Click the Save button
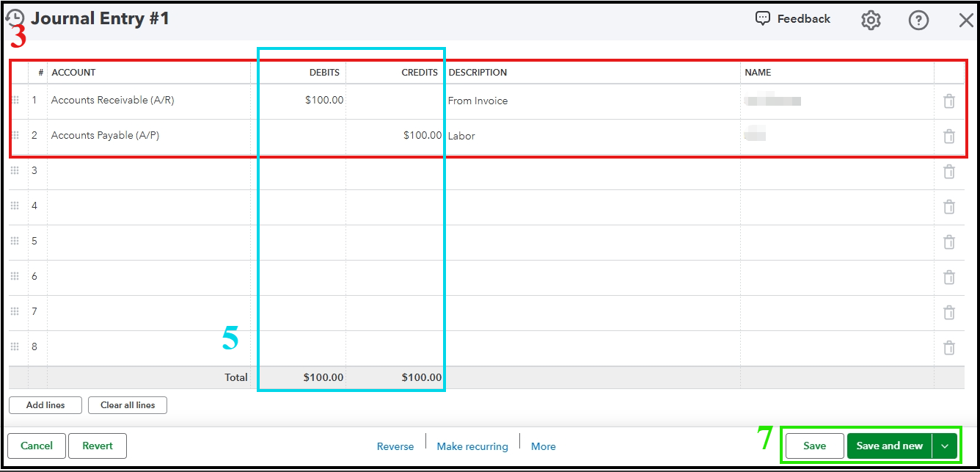 pos(814,446)
